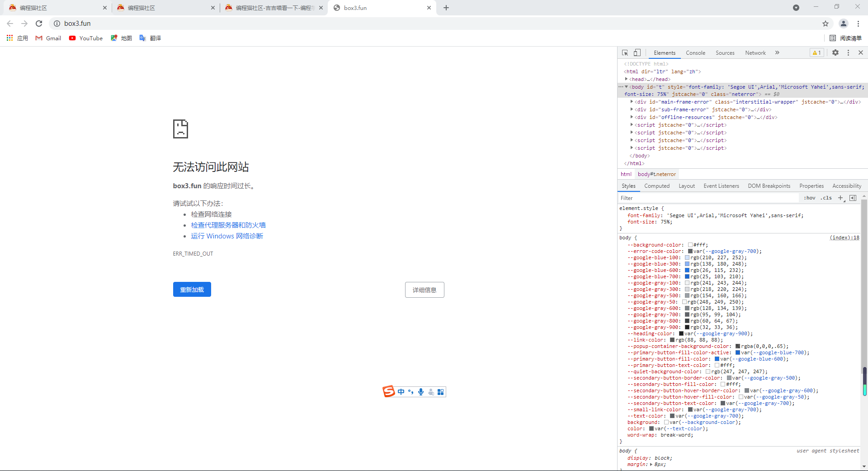Toggle the device toolbar icon
This screenshot has width=868, height=471.
click(637, 53)
